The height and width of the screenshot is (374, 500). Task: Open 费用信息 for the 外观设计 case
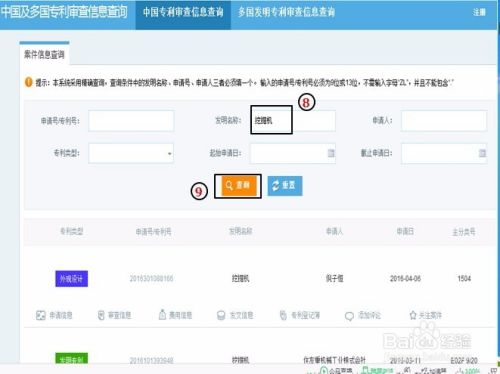coord(175,315)
